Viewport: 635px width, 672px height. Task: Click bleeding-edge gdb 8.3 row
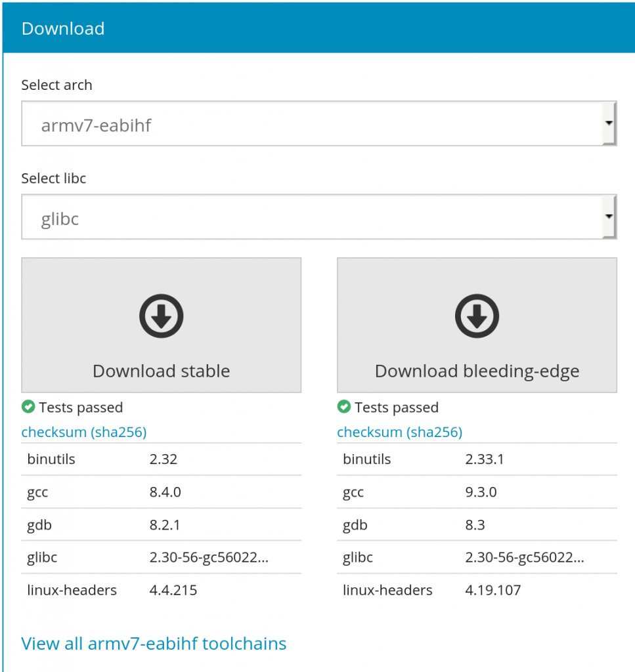[x=477, y=524]
